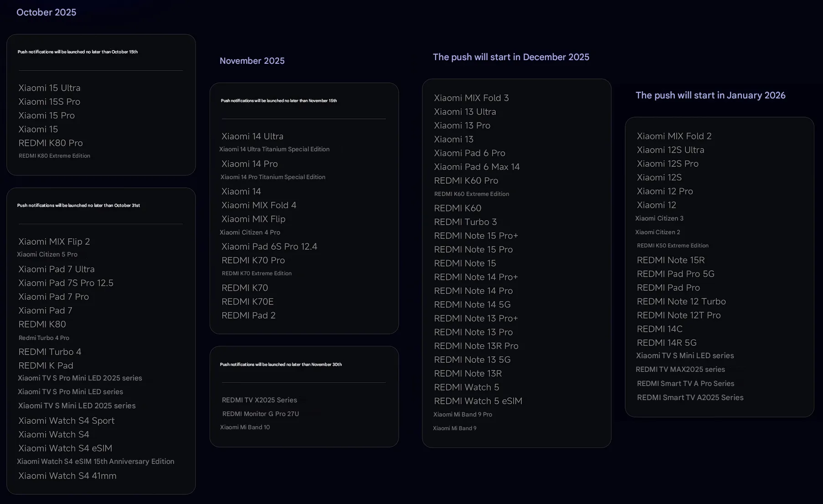This screenshot has width=823, height=504.
Task: Select Xiaomi MIX Flip 2
Action: [x=54, y=241]
